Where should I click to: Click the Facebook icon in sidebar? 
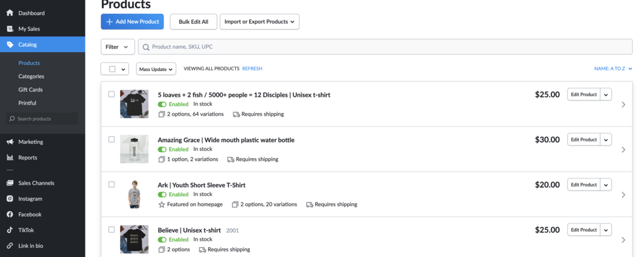(x=9, y=214)
